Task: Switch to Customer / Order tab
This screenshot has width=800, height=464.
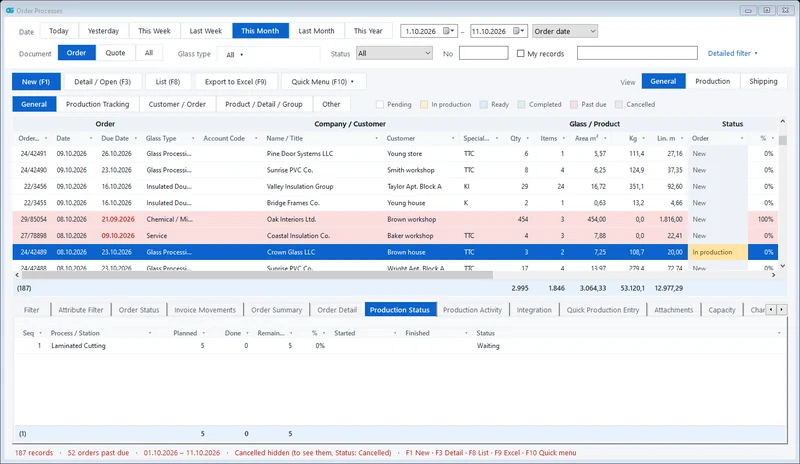Action: 177,104
